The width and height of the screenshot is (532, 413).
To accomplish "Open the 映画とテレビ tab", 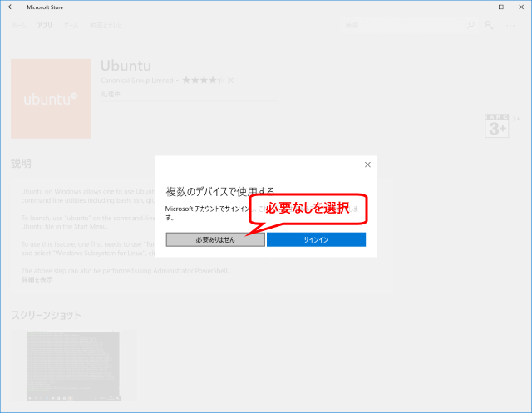I will 106,26.
